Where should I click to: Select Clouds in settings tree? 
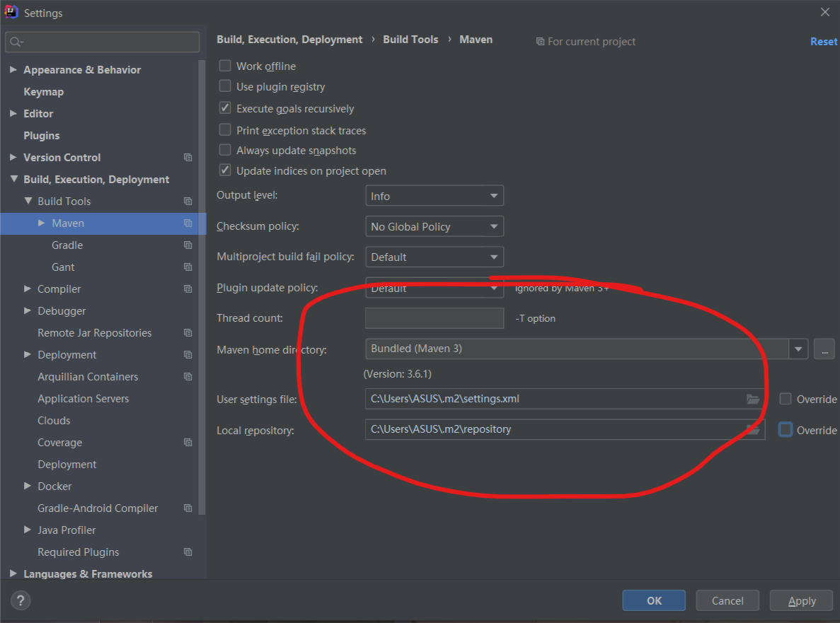54,421
